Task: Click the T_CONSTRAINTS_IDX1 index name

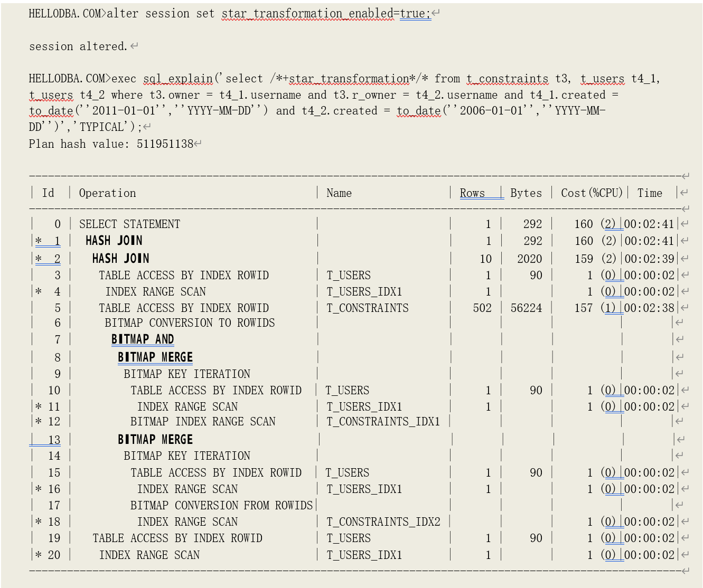Action: coord(383,422)
